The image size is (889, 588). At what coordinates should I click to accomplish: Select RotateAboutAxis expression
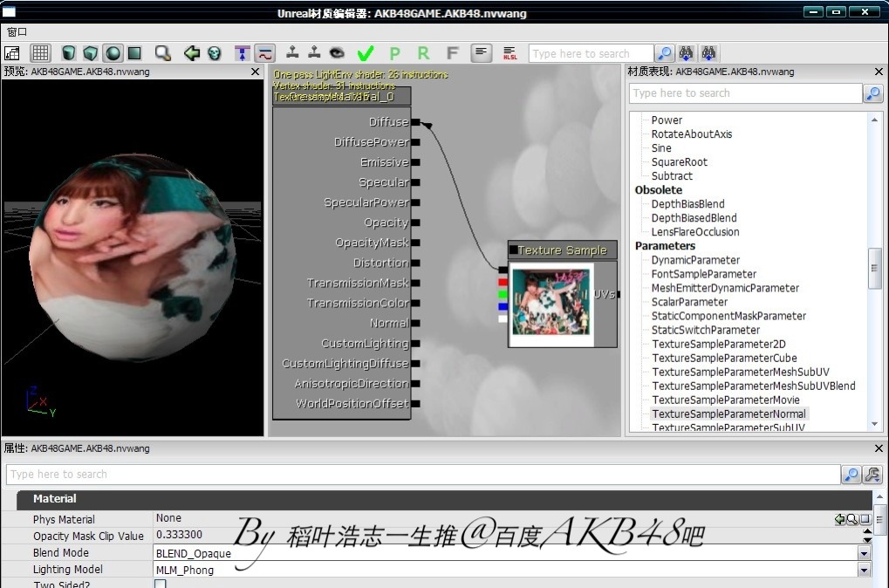[692, 133]
